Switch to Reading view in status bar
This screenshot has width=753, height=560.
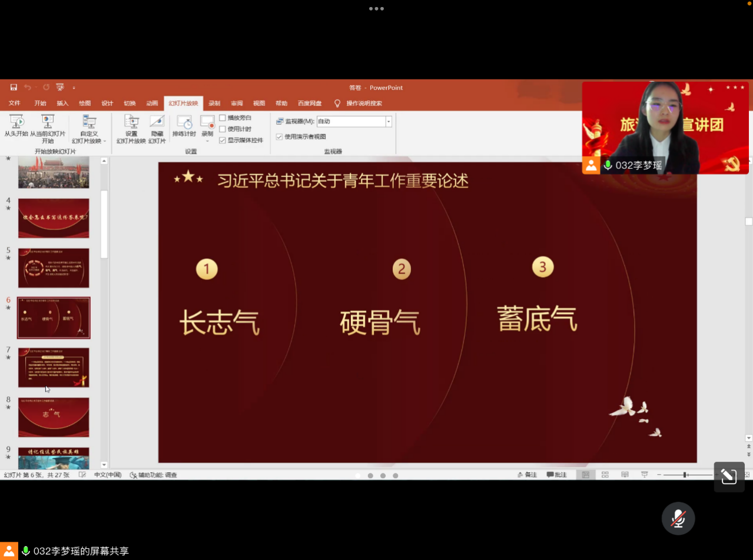625,475
